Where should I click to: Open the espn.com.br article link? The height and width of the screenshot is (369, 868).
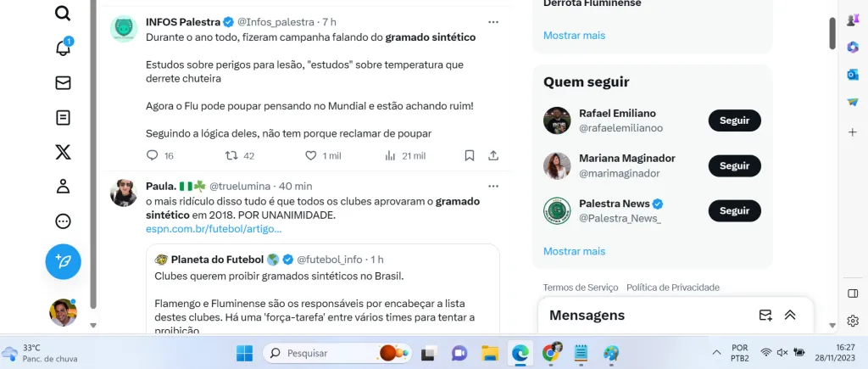(x=214, y=229)
